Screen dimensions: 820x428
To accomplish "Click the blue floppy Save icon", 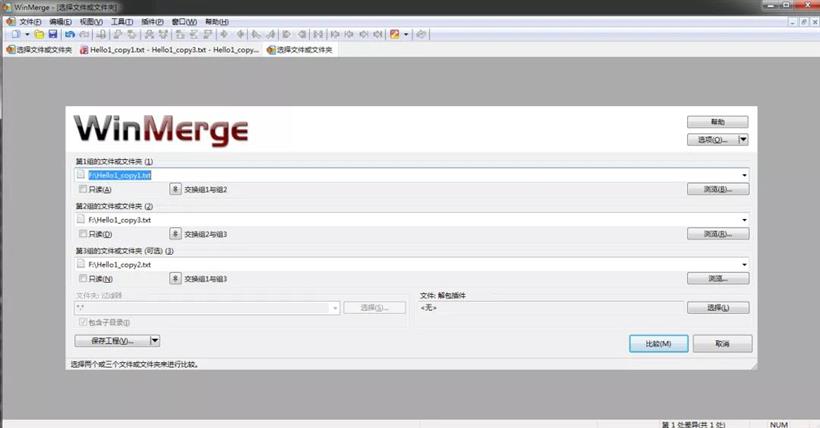I will coord(53,35).
